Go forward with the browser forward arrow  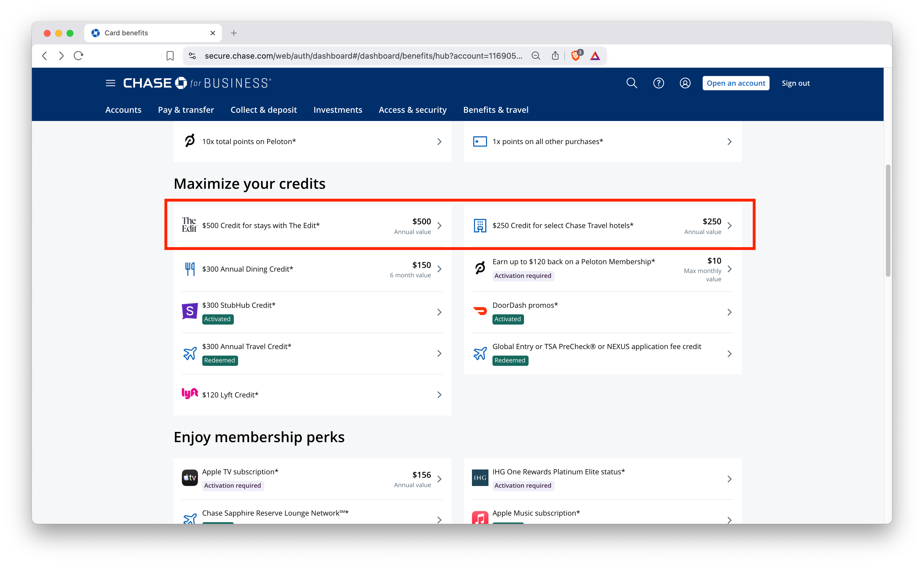[x=61, y=56]
